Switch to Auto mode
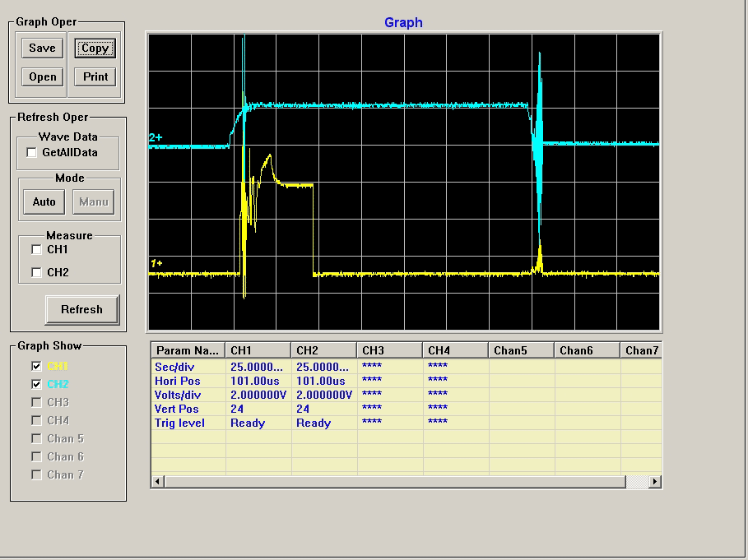748x560 pixels. (44, 202)
